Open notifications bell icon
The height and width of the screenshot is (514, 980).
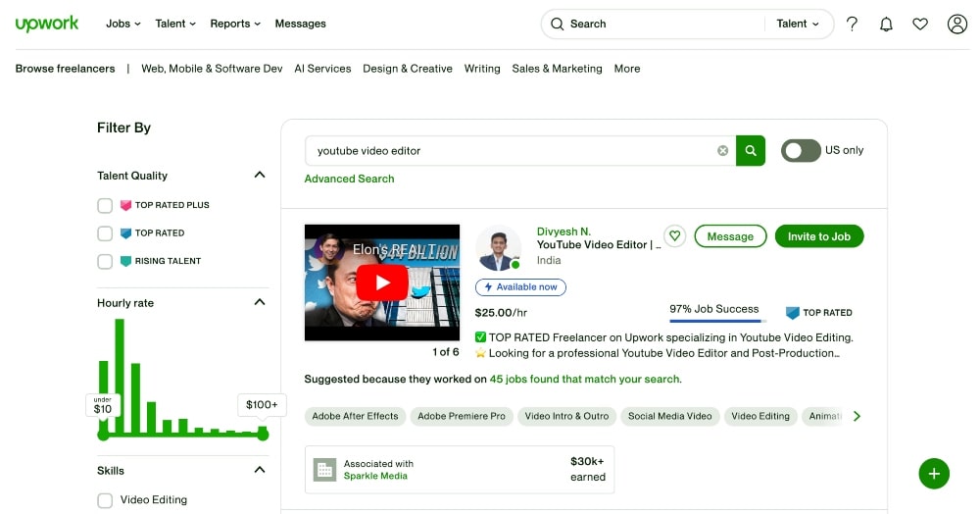click(886, 24)
